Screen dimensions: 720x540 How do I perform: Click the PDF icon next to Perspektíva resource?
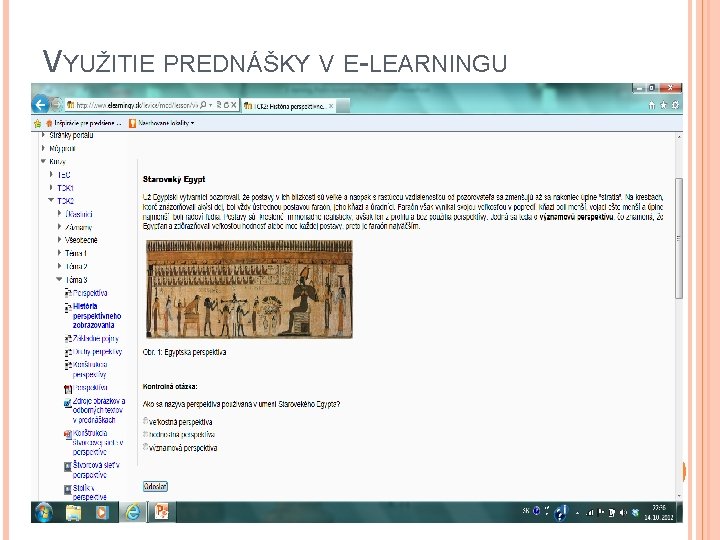coord(68,389)
